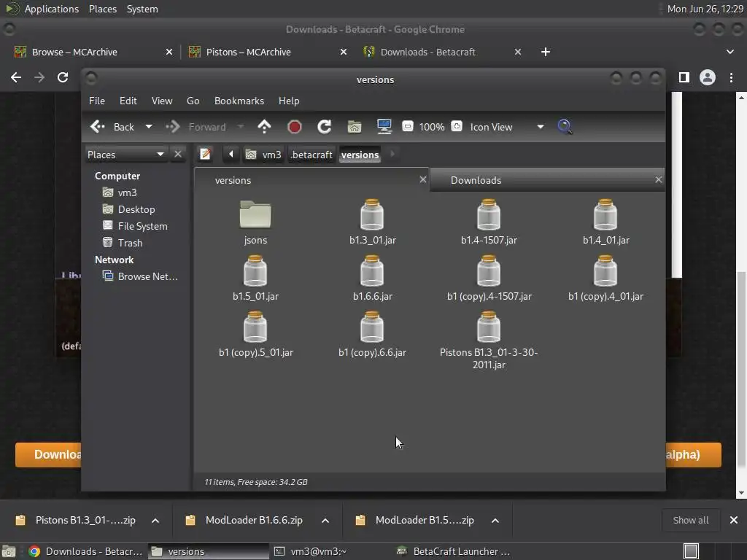747x560 pixels.
Task: Navigate to .betacraft in path bar
Action: coord(311,155)
